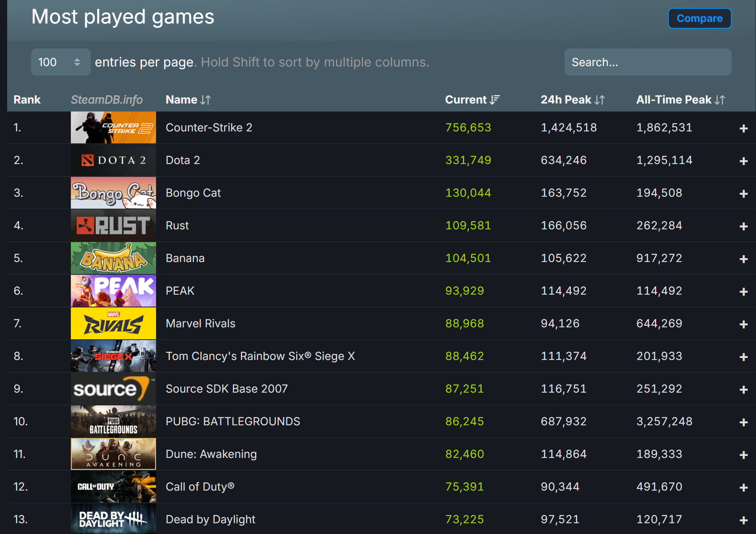Open the PEAK name link
The height and width of the screenshot is (534, 756).
click(x=180, y=291)
